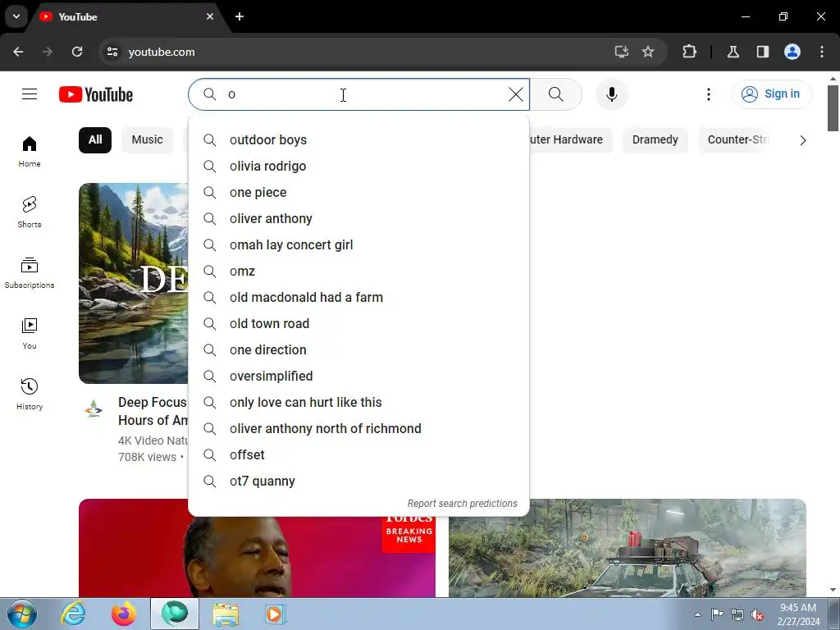Show more category chips with right arrow
Image resolution: width=840 pixels, height=630 pixels.
click(x=802, y=140)
